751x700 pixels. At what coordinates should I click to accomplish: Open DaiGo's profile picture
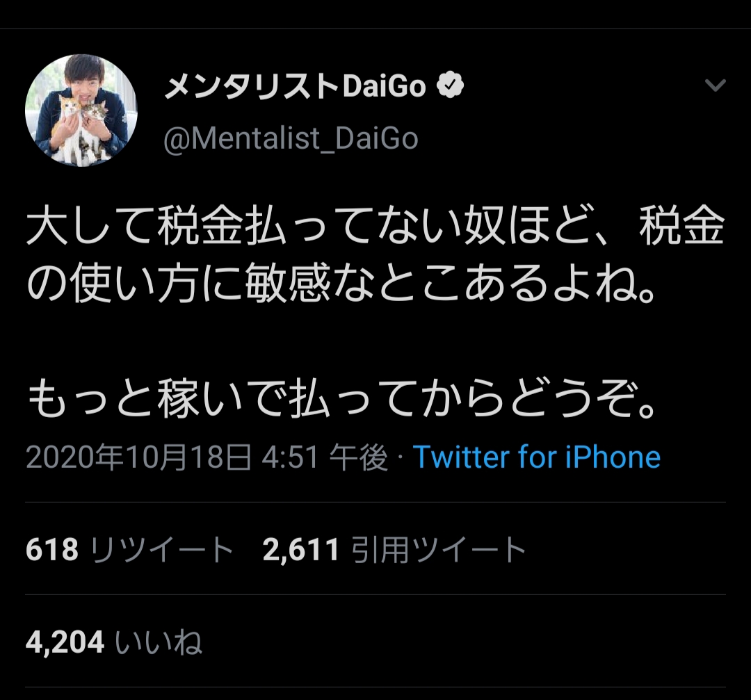pyautogui.click(x=81, y=110)
